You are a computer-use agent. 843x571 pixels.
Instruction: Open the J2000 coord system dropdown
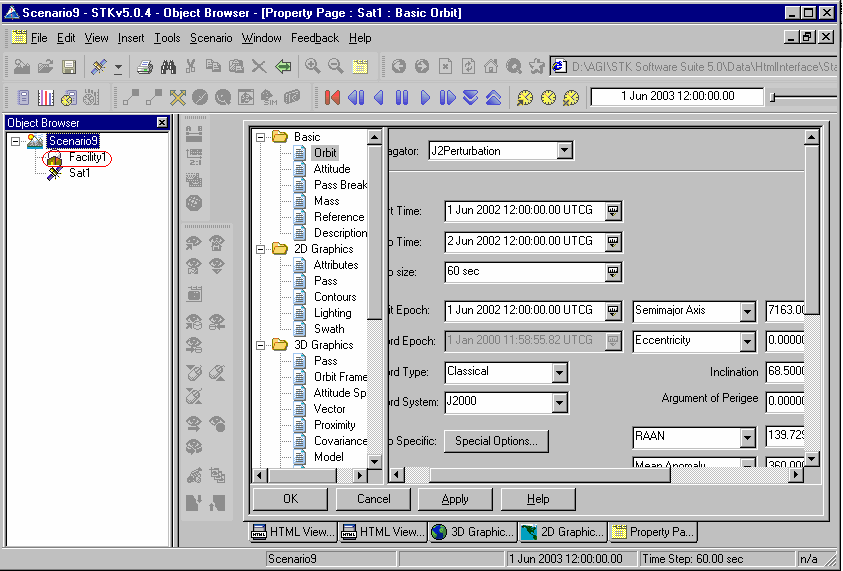point(559,402)
